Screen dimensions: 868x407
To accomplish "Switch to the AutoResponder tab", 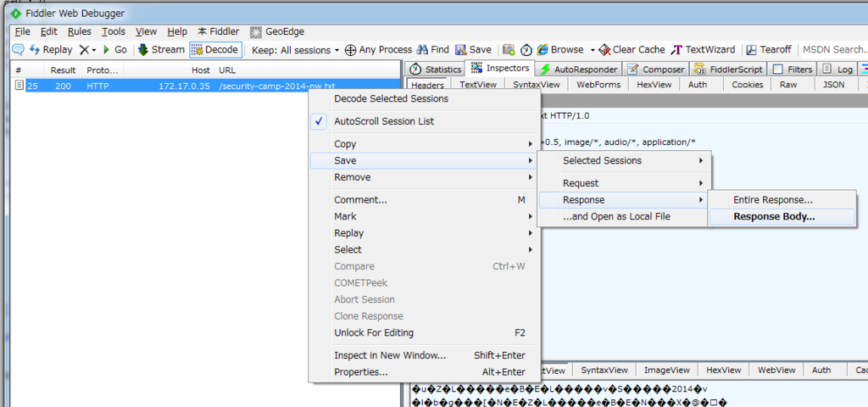I will tap(578, 70).
